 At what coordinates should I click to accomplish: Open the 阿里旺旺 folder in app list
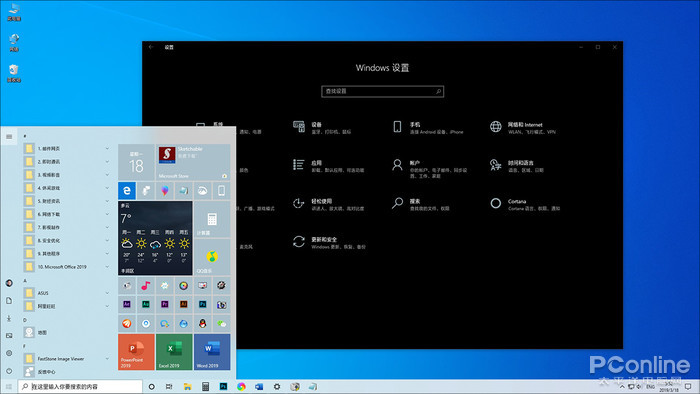[67, 306]
